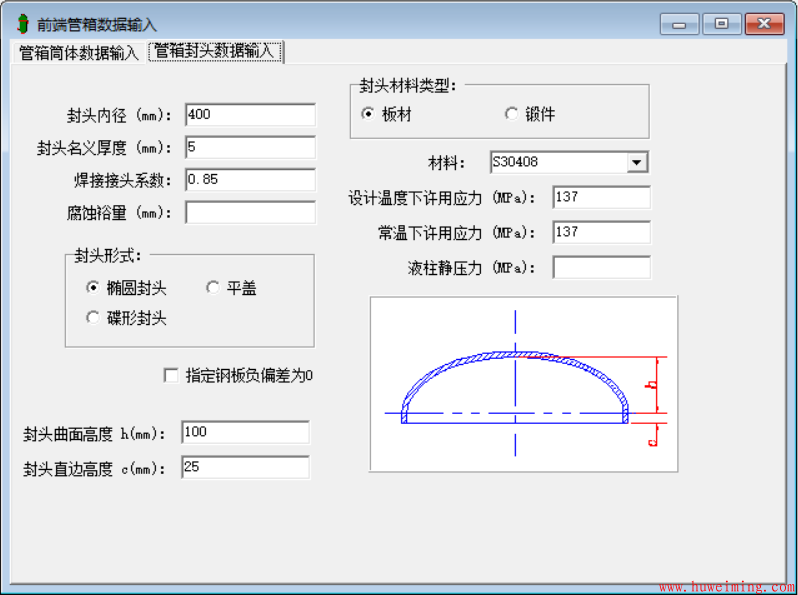Click the 设计温度下许用应力 field
798x595 pixels.
click(601, 197)
